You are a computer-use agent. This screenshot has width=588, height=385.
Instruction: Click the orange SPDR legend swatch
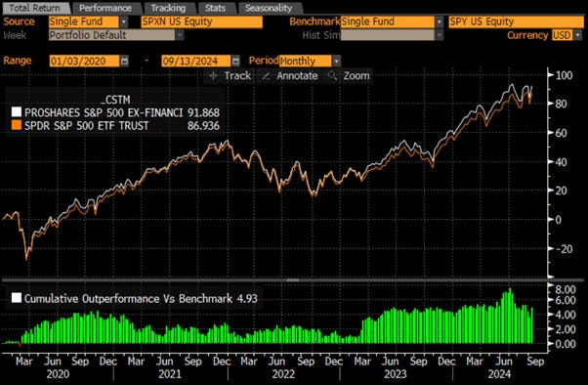pyautogui.click(x=17, y=125)
